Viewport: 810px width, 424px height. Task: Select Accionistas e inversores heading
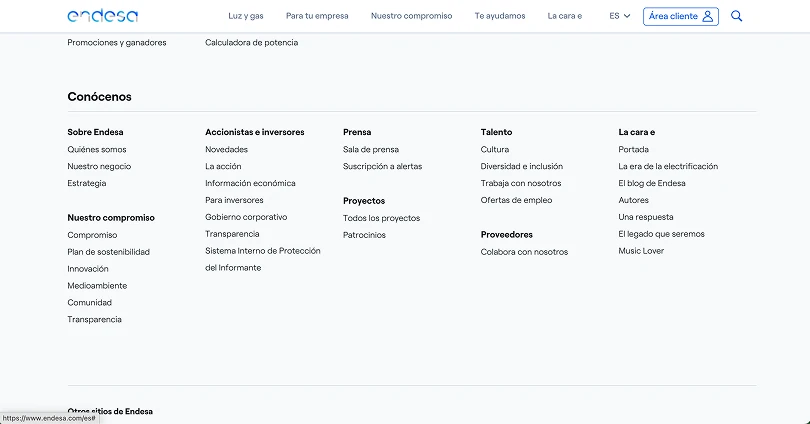255,132
